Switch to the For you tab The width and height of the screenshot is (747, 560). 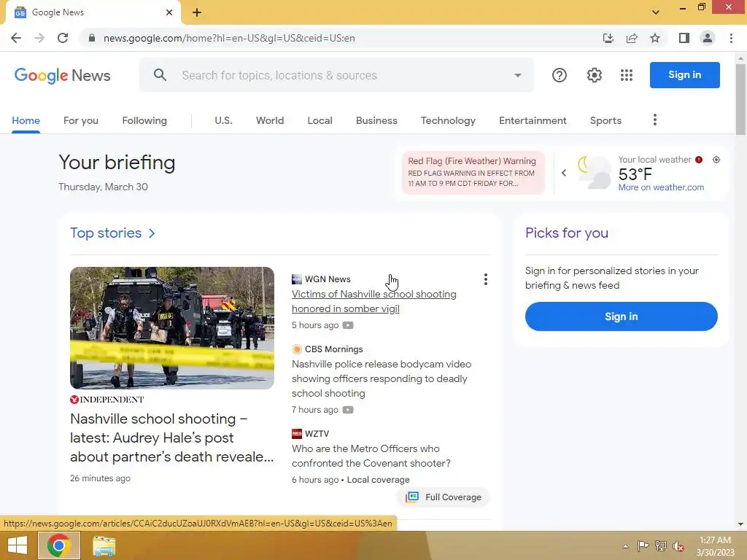81,120
